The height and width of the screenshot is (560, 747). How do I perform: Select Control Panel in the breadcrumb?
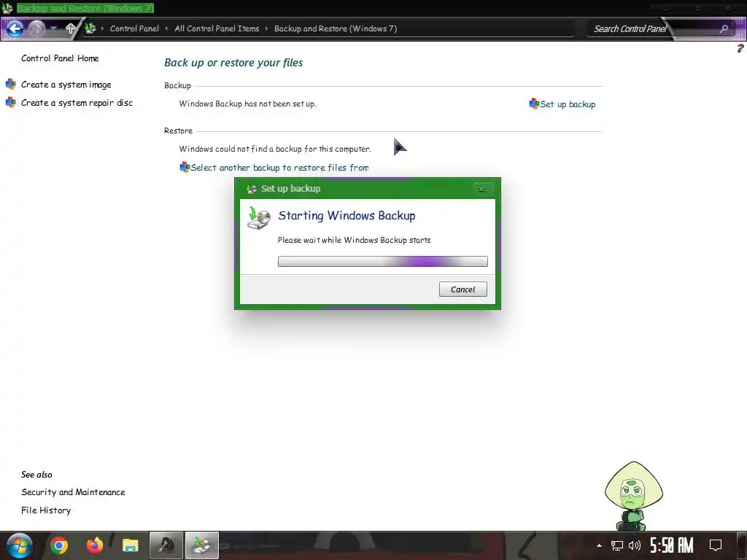[x=134, y=28]
